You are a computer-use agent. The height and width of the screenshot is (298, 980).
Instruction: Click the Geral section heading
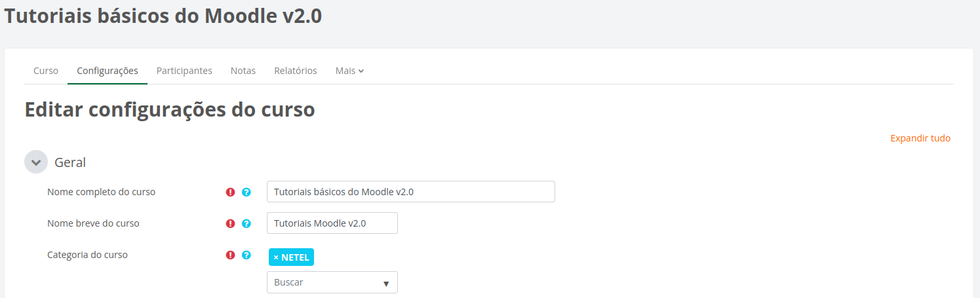(x=70, y=162)
